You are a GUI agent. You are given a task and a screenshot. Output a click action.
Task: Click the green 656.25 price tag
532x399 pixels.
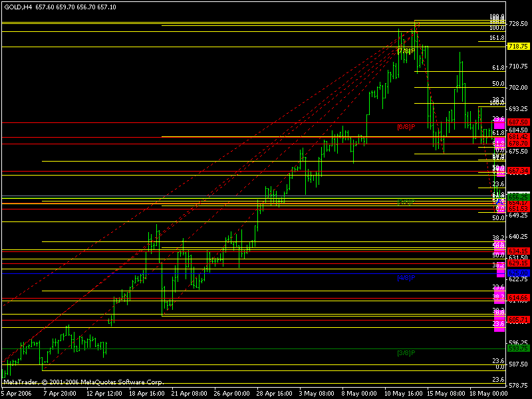[518, 197]
